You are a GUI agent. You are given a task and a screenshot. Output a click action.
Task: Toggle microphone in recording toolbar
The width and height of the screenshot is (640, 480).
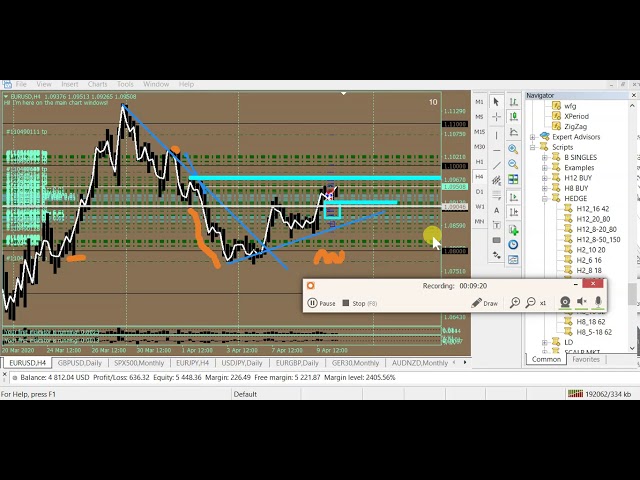point(598,302)
